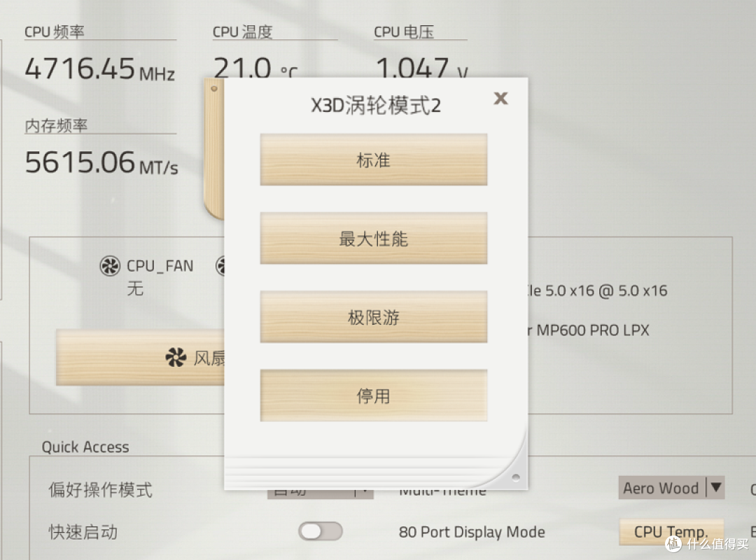
Task: Click the CPU 温度 label
Action: [x=242, y=31]
